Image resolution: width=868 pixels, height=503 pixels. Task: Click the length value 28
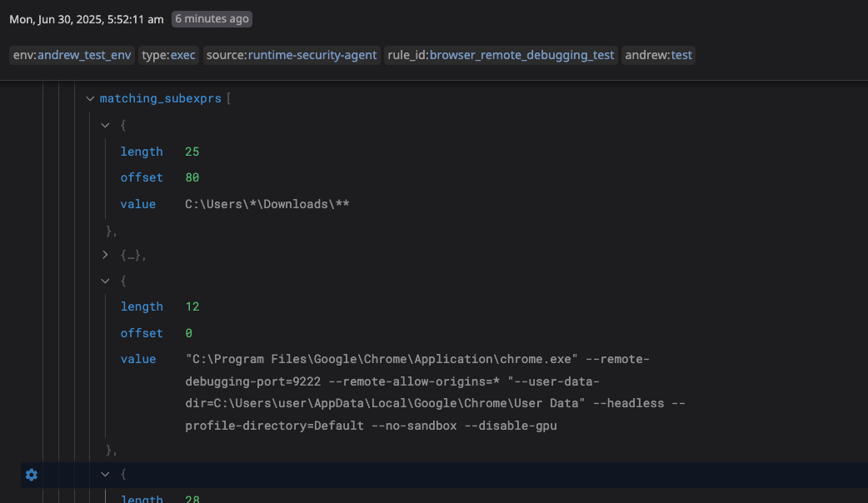tap(192, 498)
